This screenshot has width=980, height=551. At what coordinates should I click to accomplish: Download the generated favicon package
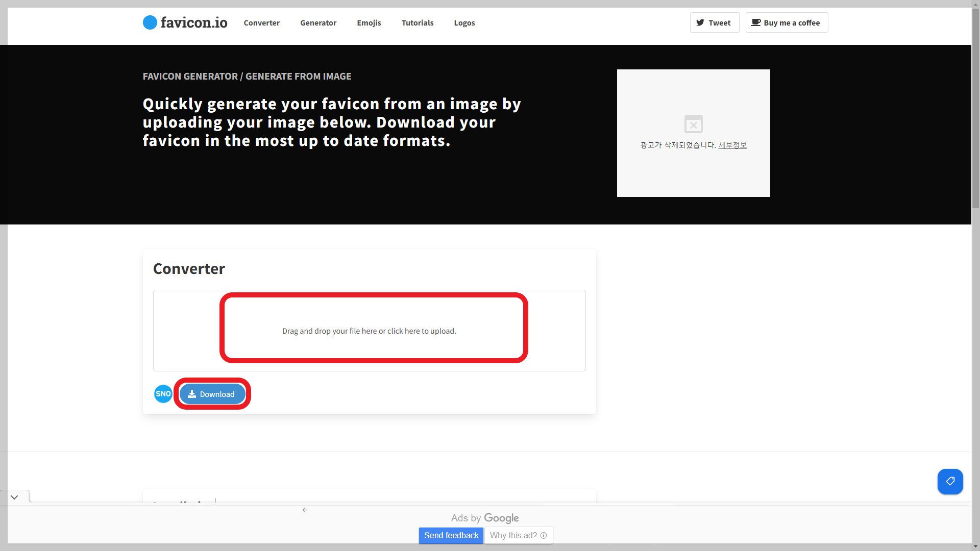[212, 394]
